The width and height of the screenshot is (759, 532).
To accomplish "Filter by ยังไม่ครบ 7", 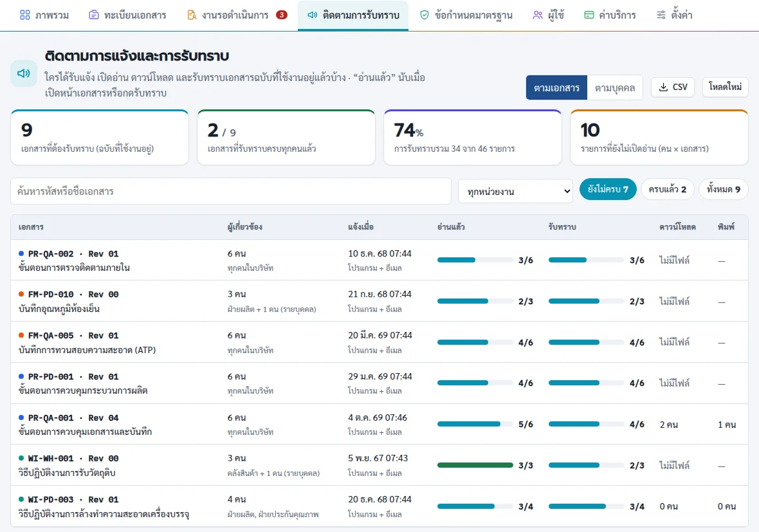I will pyautogui.click(x=608, y=189).
